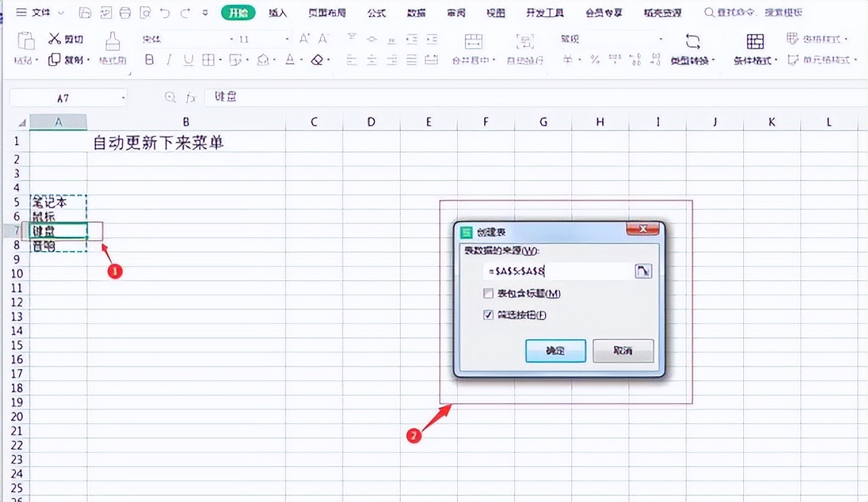Viewport: 868px width, 502px height.
Task: Click the Clear eraser icon
Action: [317, 60]
